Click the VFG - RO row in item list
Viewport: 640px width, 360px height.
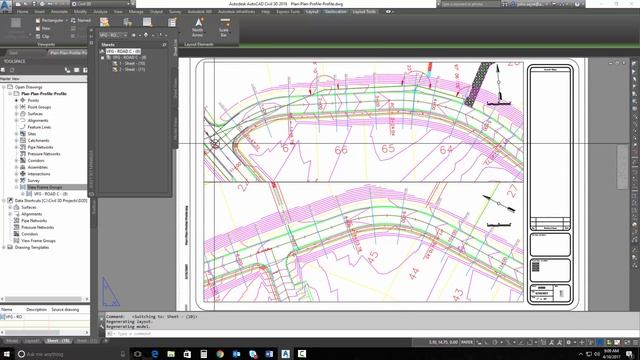[x=44, y=317]
